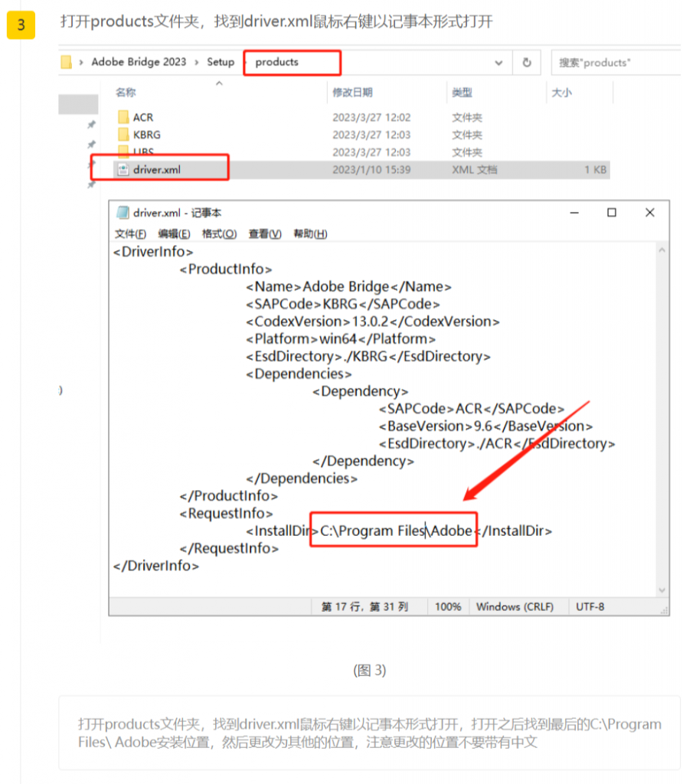683x784 pixels.
Task: Click the XML 文档 type cell
Action: click(x=475, y=169)
